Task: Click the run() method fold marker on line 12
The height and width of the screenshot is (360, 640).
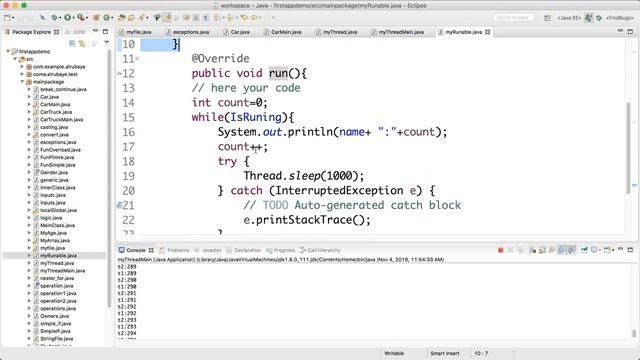Action: [119, 73]
